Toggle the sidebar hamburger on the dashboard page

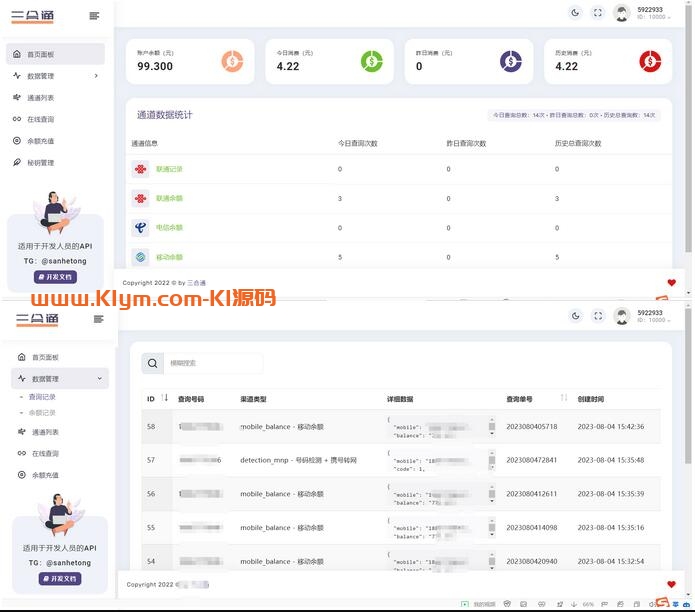pos(94,15)
